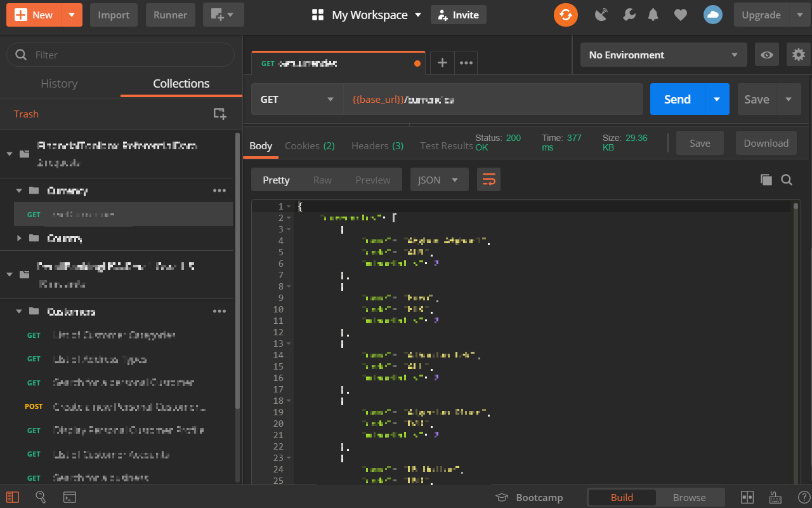
Task: Open the Currency folder ellipsis menu
Action: click(219, 190)
